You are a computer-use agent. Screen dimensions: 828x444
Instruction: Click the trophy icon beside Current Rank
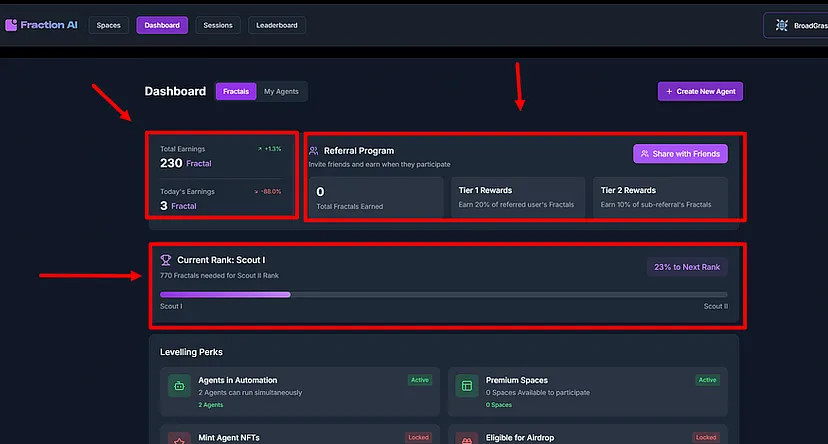166,260
